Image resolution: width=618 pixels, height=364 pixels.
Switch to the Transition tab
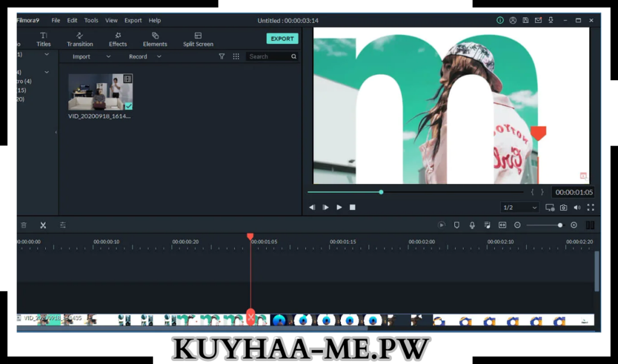point(80,39)
